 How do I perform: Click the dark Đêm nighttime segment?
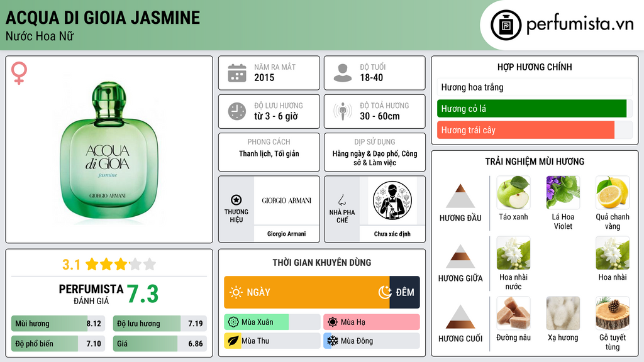coord(404,292)
